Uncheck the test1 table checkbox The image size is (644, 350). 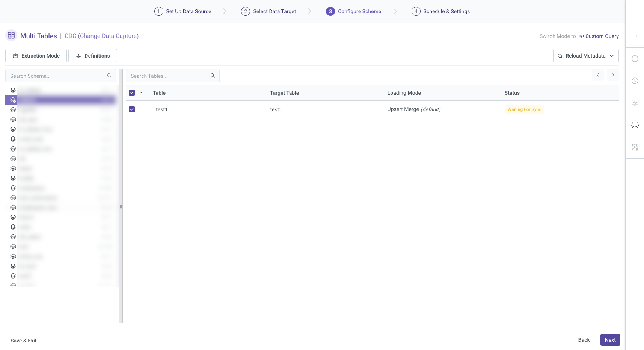(132, 109)
